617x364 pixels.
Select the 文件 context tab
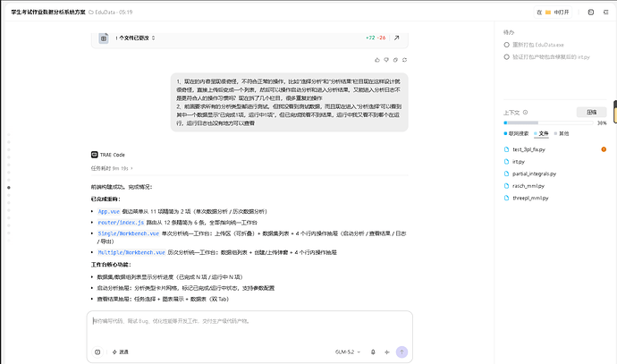[x=541, y=133]
